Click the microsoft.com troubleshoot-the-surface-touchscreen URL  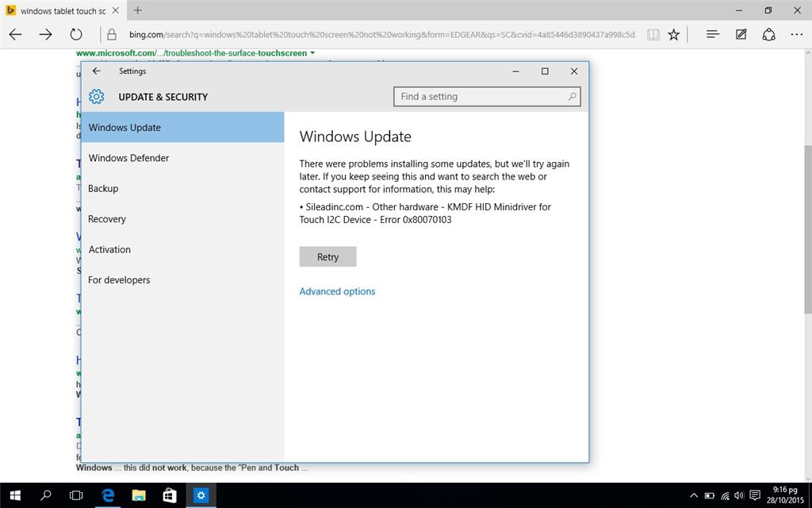tap(192, 53)
